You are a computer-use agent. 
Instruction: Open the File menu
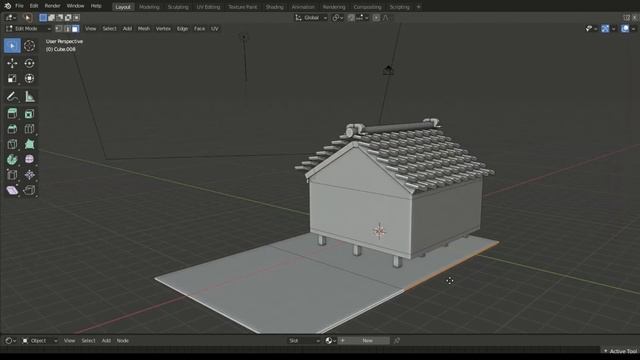pos(19,6)
